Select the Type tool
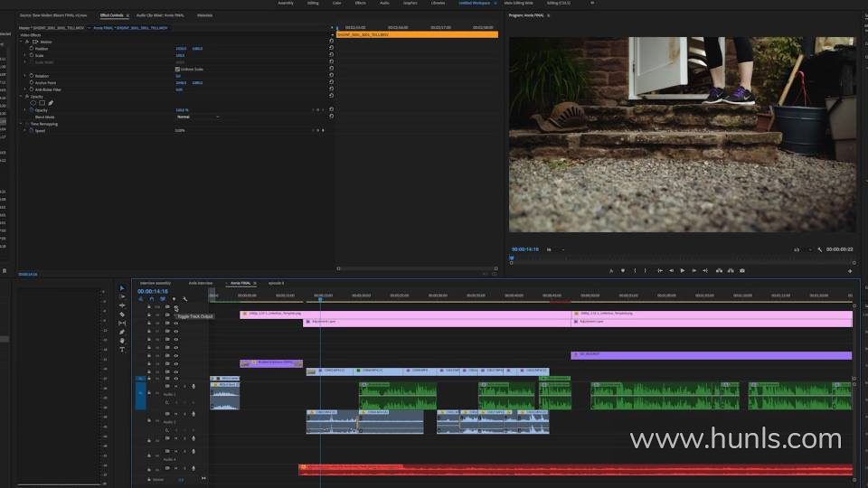The image size is (868, 488). 122,350
